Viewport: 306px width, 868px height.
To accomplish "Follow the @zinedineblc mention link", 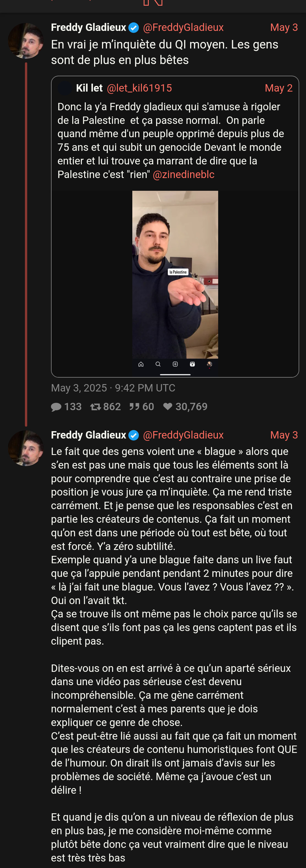I will pos(184,175).
